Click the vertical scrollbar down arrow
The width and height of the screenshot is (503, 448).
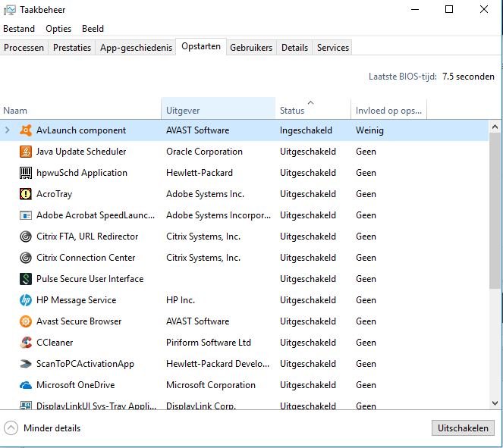495,404
